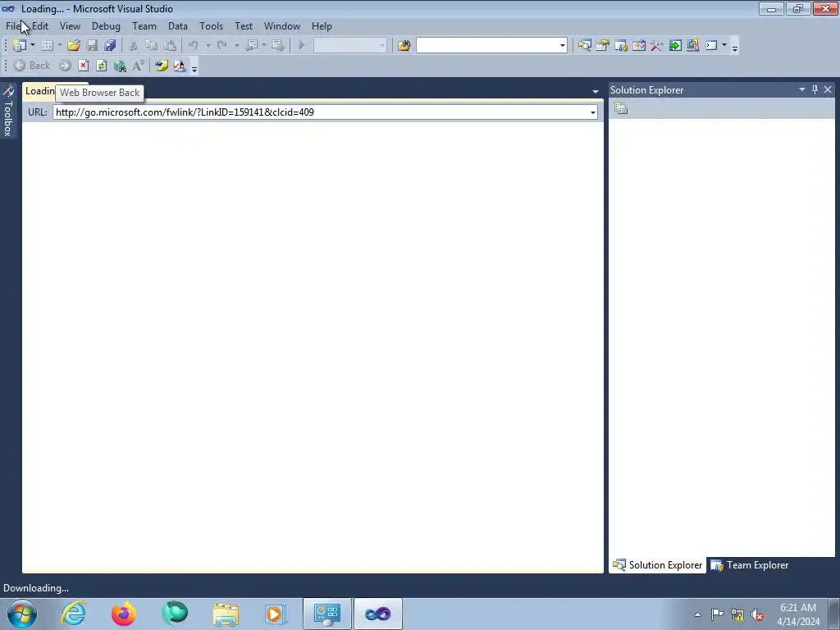Open the Standard toolbar options overflow arrow
This screenshot has width=840, height=630.
(x=735, y=47)
